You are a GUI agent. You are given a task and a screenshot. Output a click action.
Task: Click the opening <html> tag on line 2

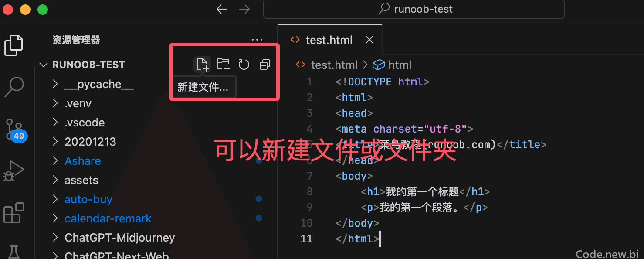pos(354,97)
